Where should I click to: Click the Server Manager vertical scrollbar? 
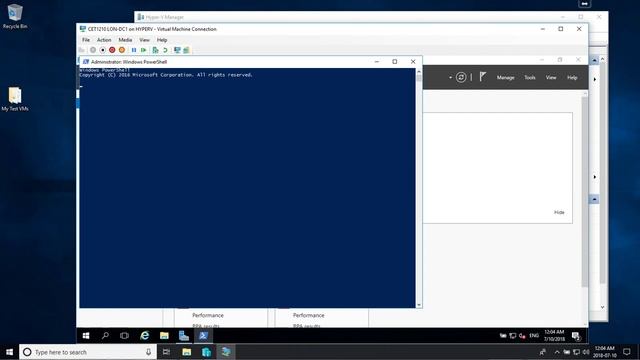point(585,192)
